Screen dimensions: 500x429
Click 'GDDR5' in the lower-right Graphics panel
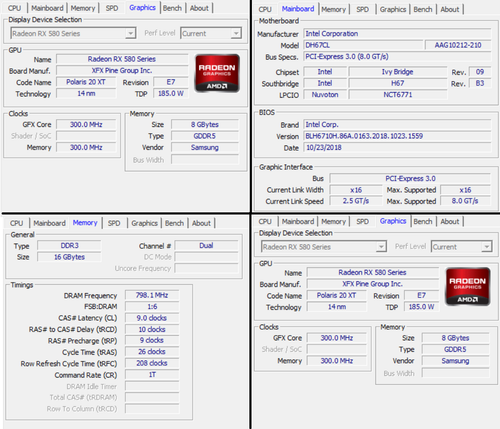455,349
